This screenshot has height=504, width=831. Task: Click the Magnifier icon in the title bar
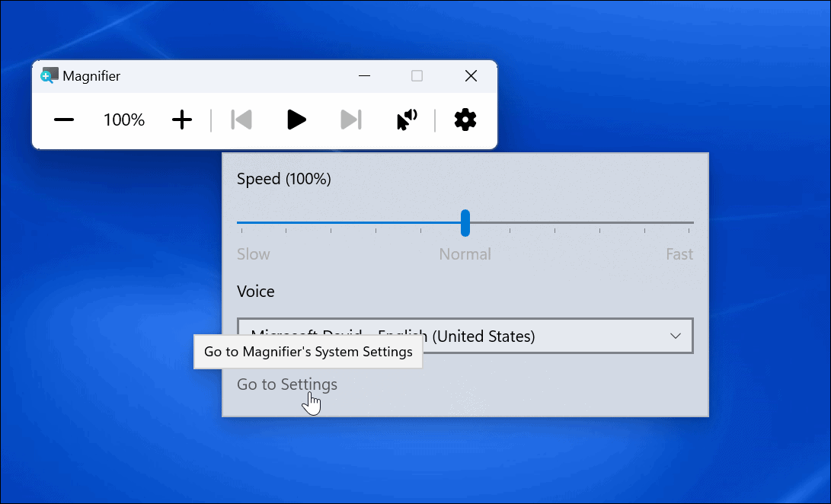[x=49, y=75]
